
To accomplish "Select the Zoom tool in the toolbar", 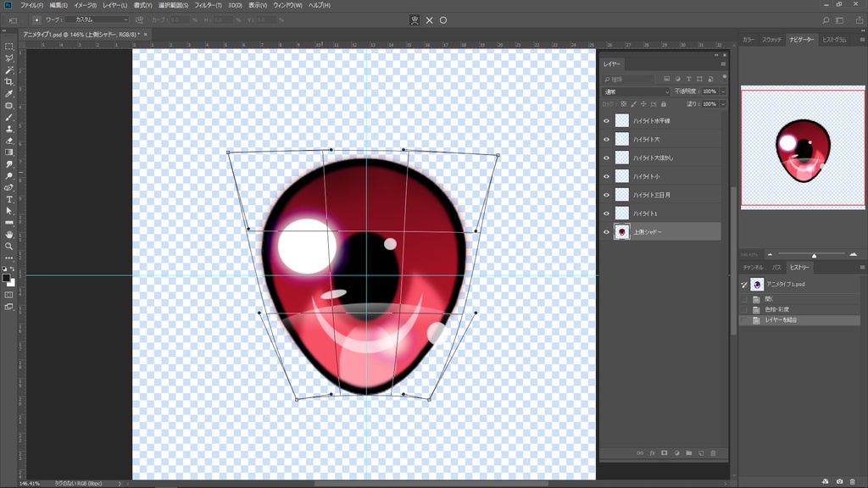I will pos(9,247).
